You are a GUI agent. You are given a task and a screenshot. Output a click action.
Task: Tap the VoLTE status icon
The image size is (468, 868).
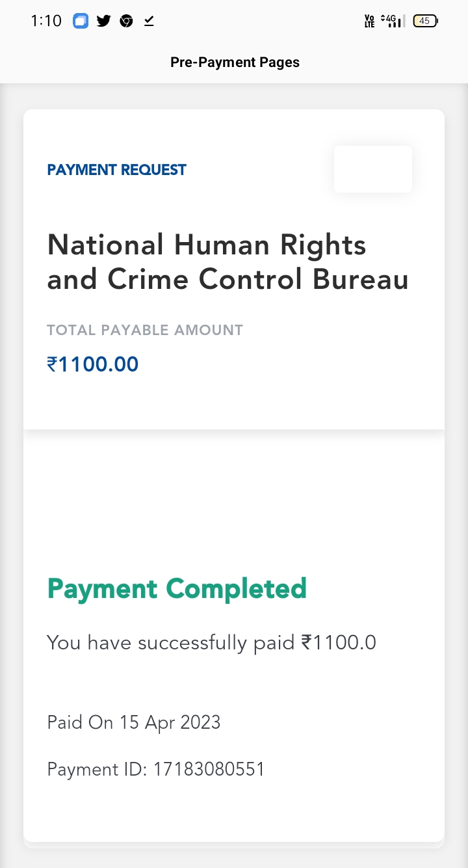pos(369,21)
